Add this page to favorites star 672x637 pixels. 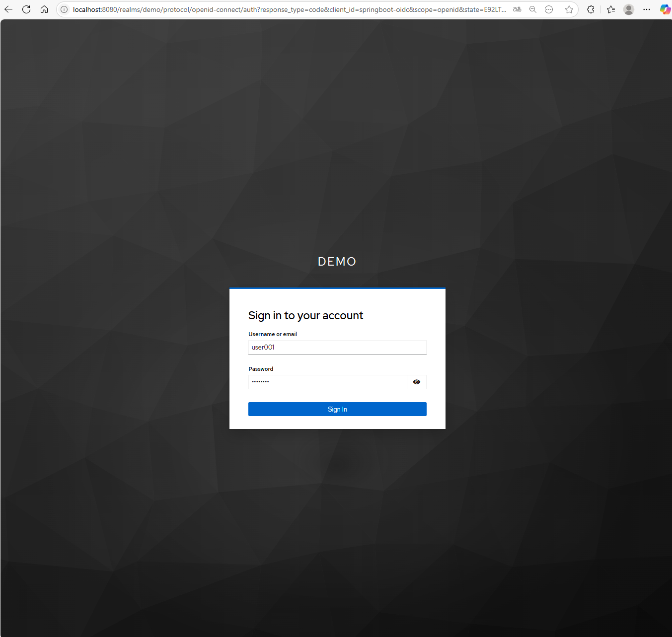(x=569, y=9)
